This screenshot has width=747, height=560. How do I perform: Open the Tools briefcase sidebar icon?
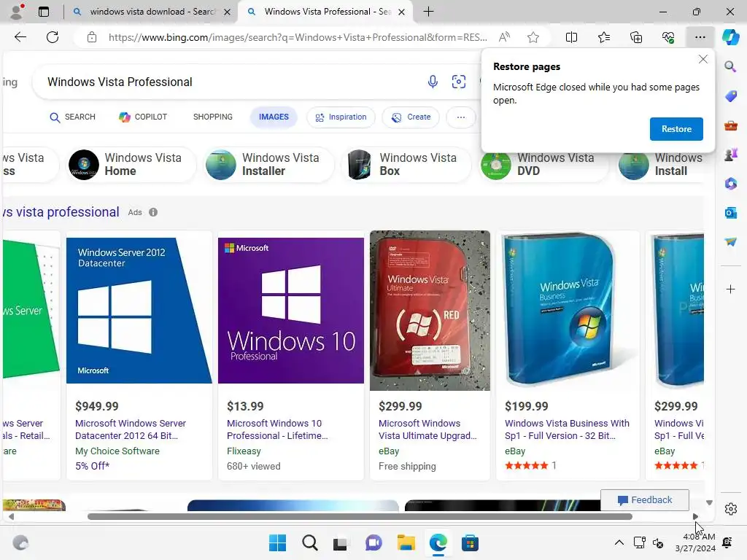(730, 125)
